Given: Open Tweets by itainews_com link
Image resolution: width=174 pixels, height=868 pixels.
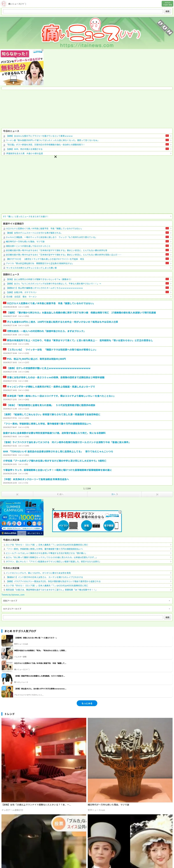Looking at the screenshot, I should tap(13, 595).
